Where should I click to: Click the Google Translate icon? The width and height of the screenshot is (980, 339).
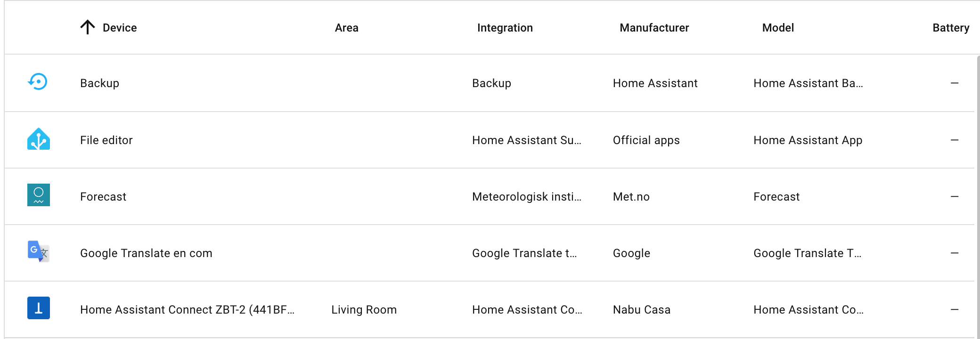coord(39,251)
